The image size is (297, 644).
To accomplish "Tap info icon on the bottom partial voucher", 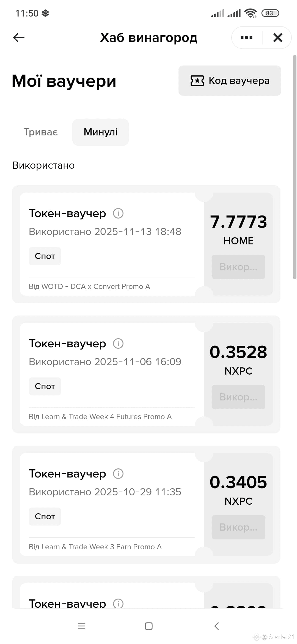I will pyautogui.click(x=118, y=604).
